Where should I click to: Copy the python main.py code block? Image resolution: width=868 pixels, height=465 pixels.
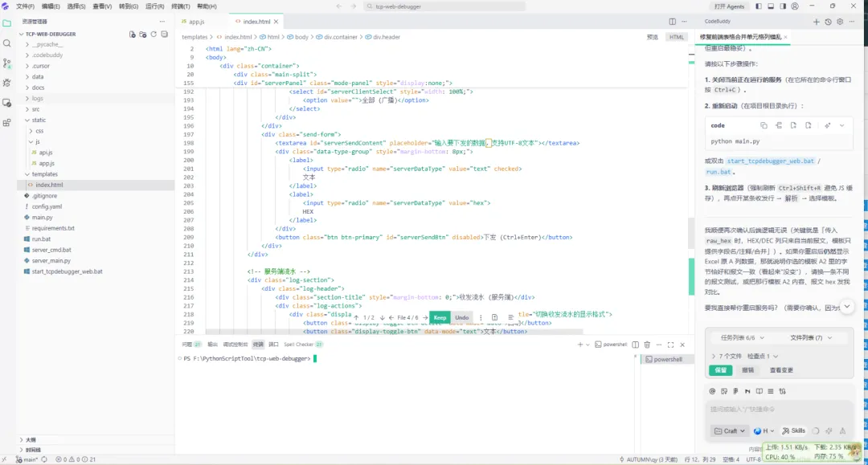coord(764,125)
